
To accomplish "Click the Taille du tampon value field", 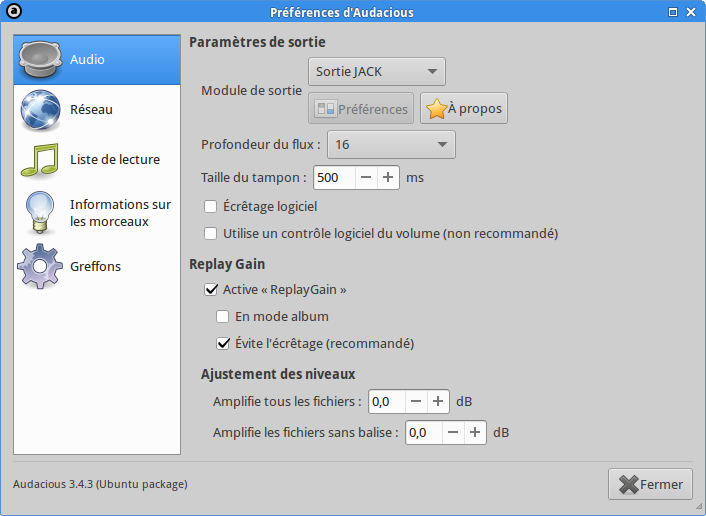I will [x=334, y=178].
